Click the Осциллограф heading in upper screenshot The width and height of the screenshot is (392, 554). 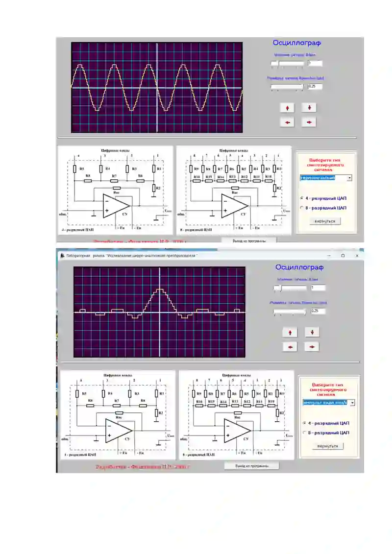tap(296, 43)
